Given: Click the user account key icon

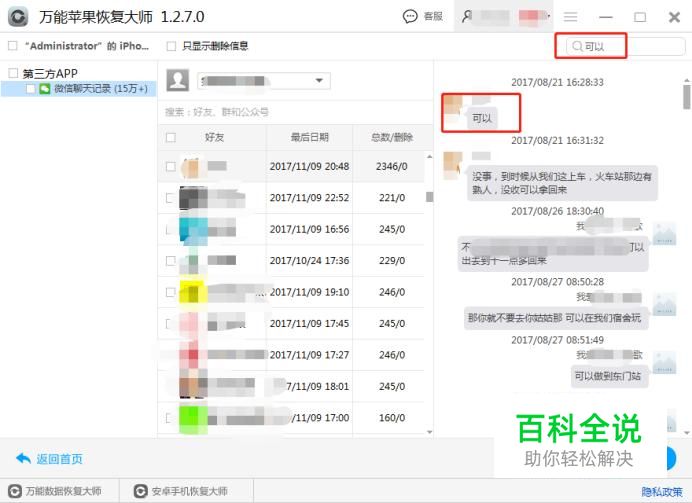Looking at the screenshot, I should [x=467, y=16].
